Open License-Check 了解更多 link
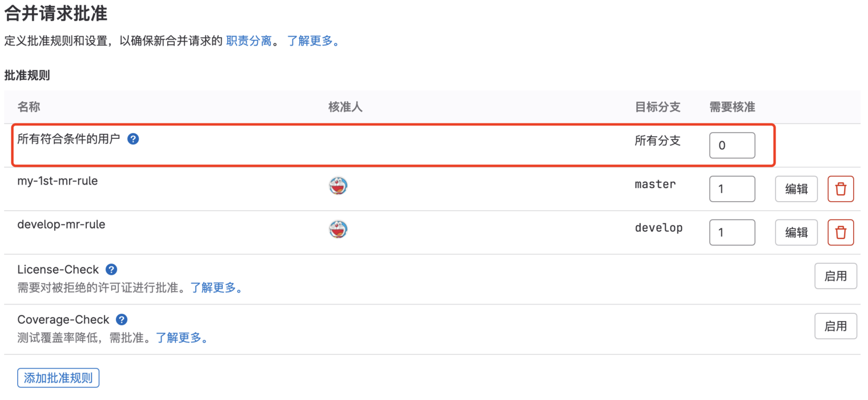The image size is (868, 400). click(216, 288)
